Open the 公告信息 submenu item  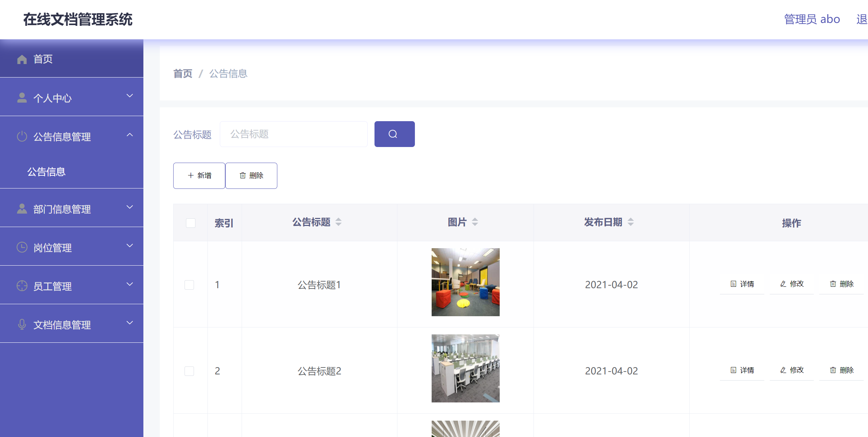tap(47, 171)
